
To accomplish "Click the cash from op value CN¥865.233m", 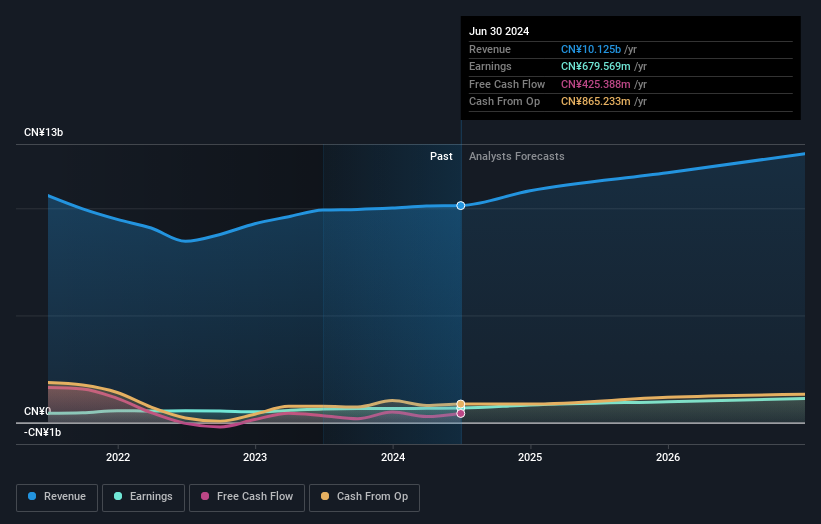I will (595, 102).
